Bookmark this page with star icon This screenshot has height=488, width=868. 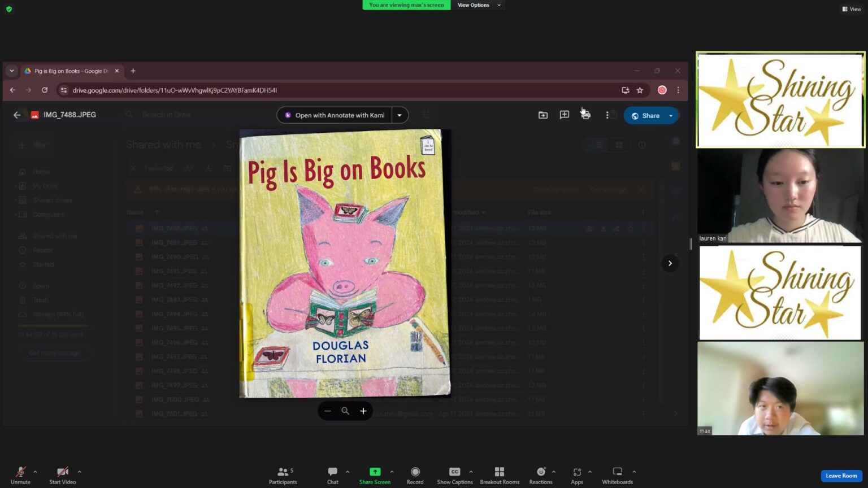640,90
